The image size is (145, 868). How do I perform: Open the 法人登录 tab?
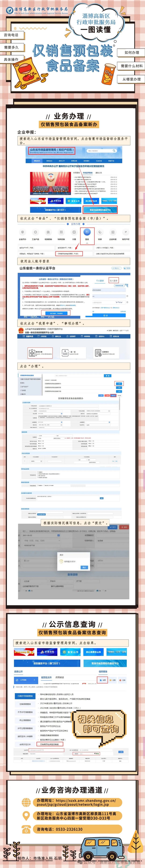click(x=113, y=280)
